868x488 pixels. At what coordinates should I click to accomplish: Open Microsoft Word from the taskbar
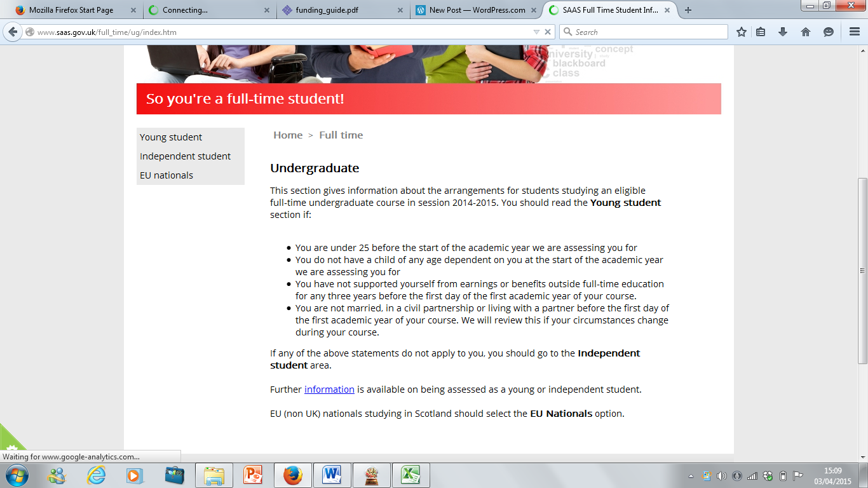click(x=332, y=475)
